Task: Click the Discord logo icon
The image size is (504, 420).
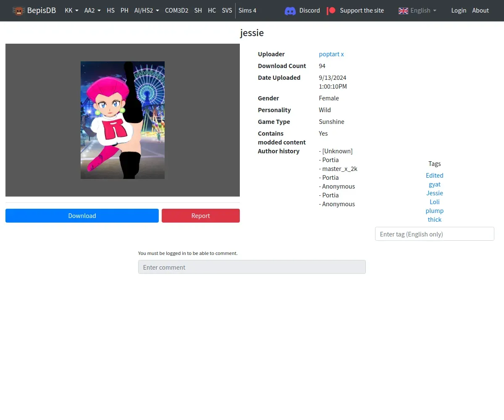Action: click(x=290, y=10)
